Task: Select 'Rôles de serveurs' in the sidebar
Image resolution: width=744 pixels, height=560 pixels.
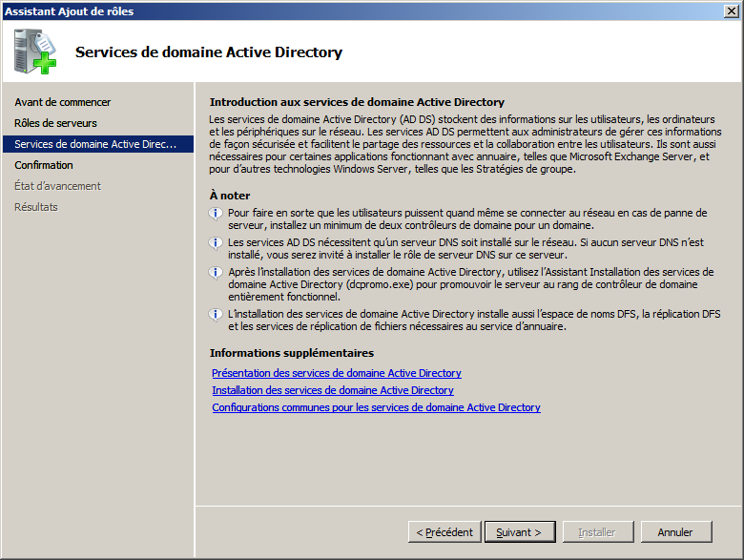Action: (x=55, y=123)
